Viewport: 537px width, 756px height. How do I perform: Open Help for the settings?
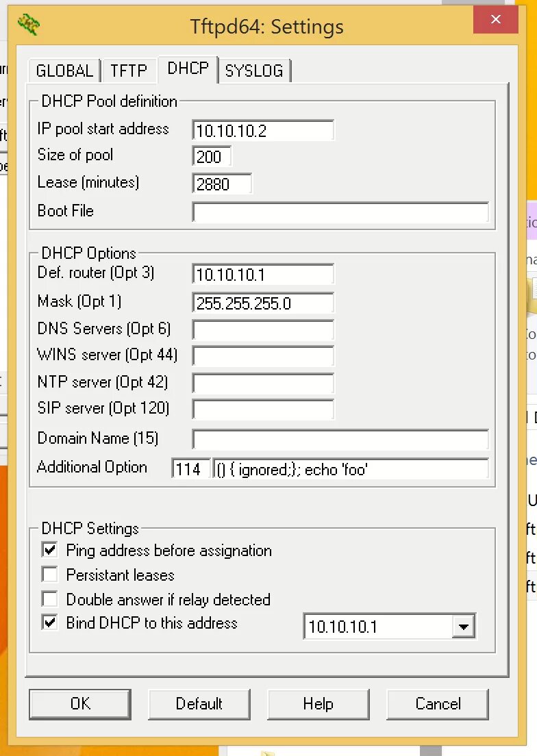click(x=318, y=704)
